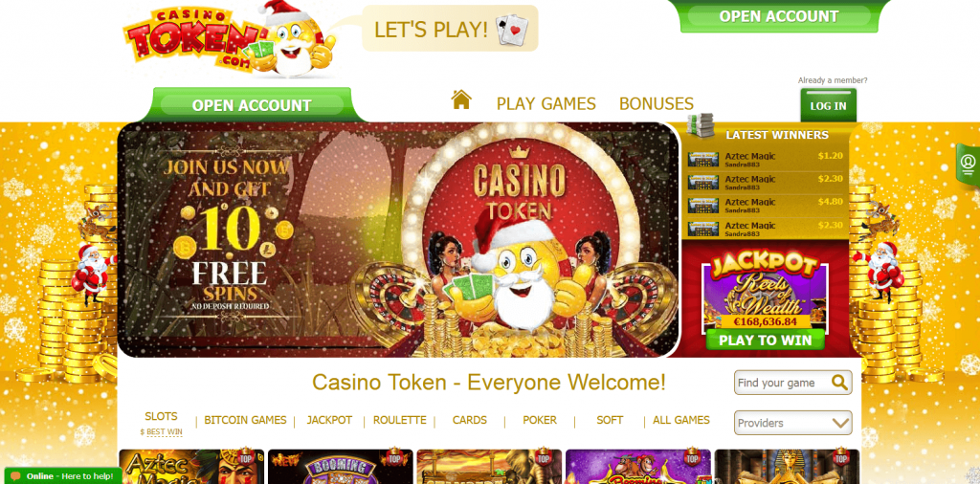Click the Play To Win jackpot button
This screenshot has height=484, width=980.
(765, 341)
